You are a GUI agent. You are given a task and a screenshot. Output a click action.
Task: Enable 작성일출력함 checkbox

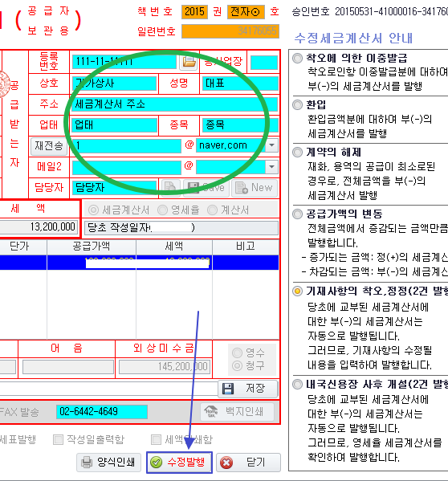pyautogui.click(x=58, y=439)
